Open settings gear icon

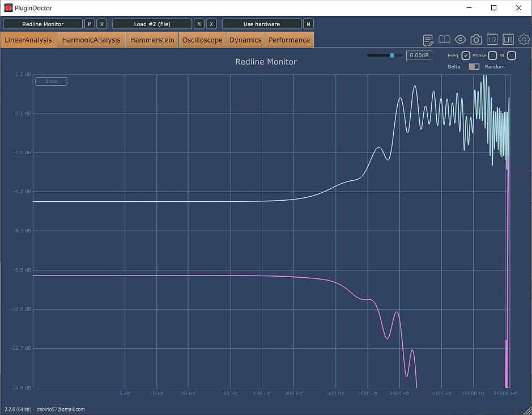point(524,40)
